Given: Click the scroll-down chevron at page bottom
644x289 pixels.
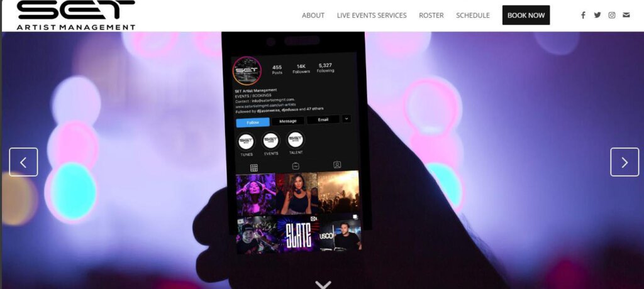Looking at the screenshot, I should click(x=323, y=284).
